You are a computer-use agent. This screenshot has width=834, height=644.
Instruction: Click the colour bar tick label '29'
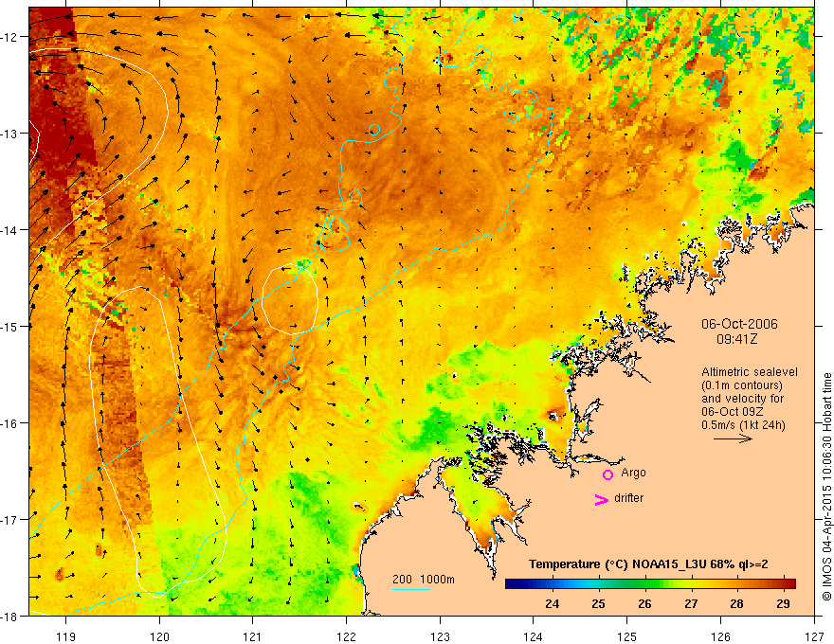click(783, 603)
